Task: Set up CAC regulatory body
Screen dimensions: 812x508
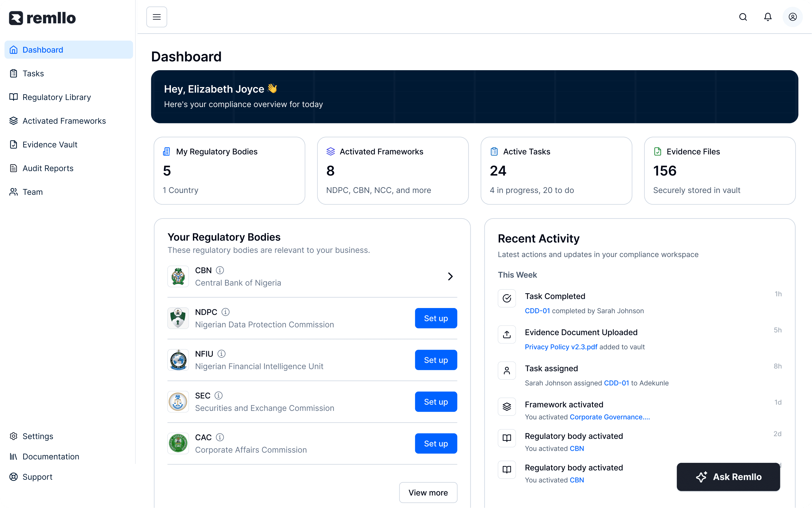Action: [x=436, y=443]
